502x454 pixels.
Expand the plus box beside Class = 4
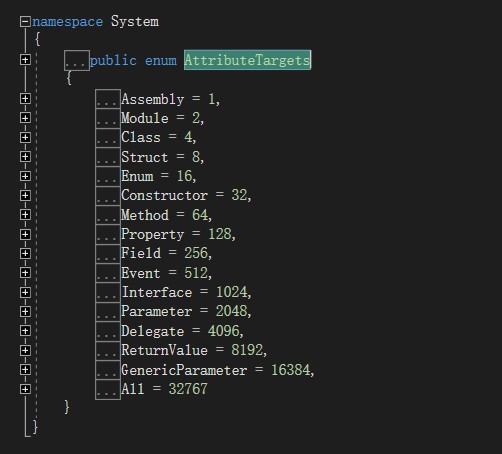(25, 137)
